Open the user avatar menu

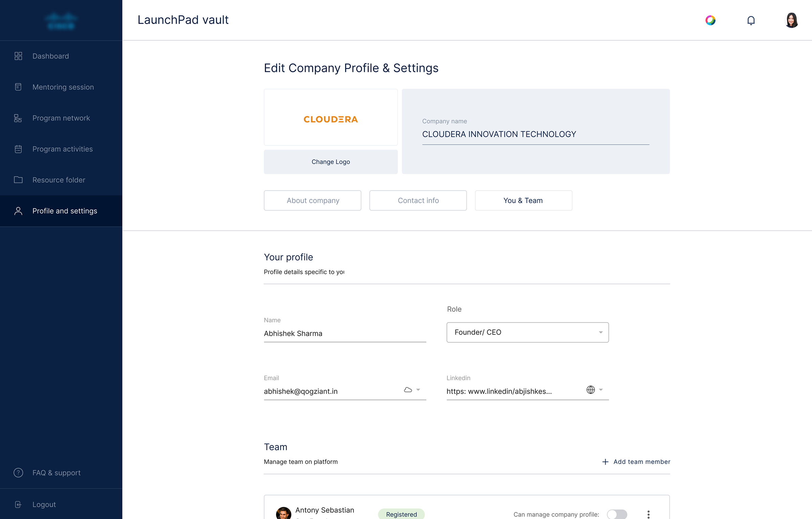click(792, 20)
